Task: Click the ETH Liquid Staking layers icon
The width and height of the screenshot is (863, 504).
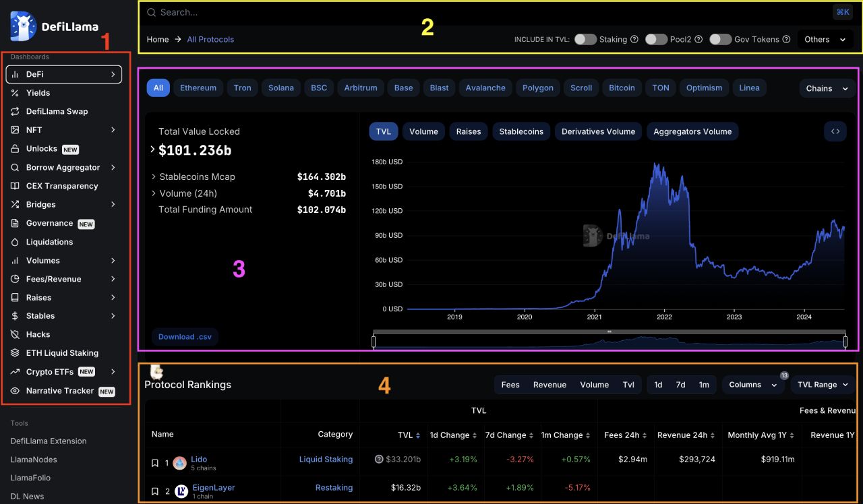Action: pos(15,353)
